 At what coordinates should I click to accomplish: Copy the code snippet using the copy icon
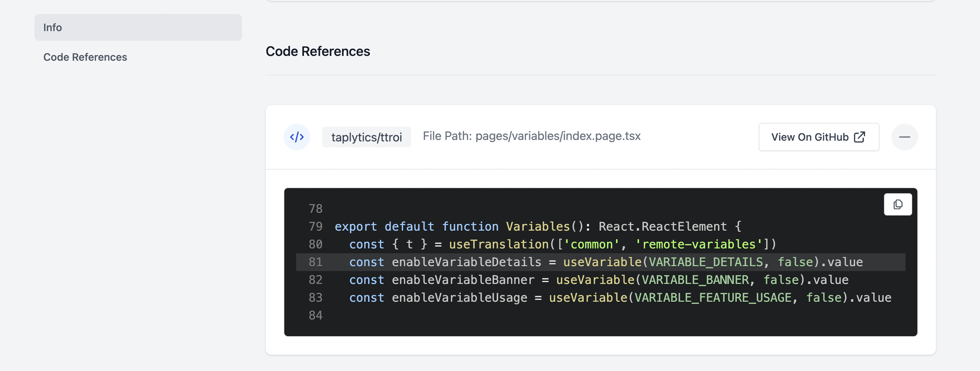[x=898, y=204]
